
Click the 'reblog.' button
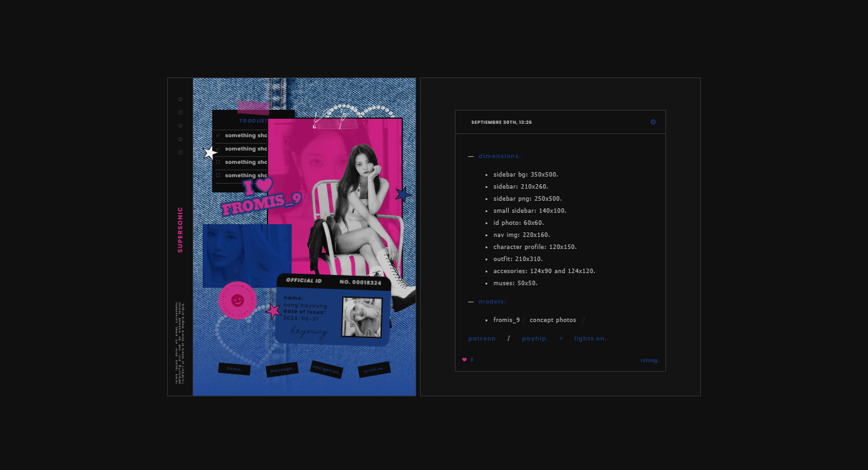point(649,360)
